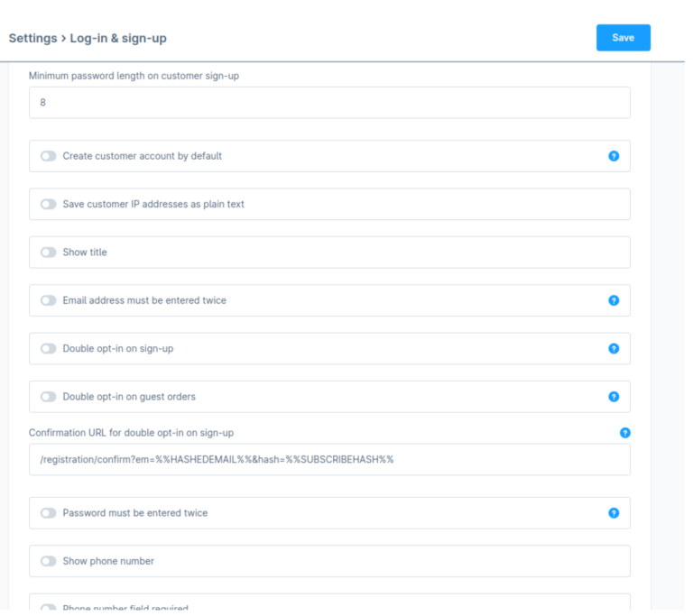
Task: Open help for Create customer account by default
Action: 614,156
